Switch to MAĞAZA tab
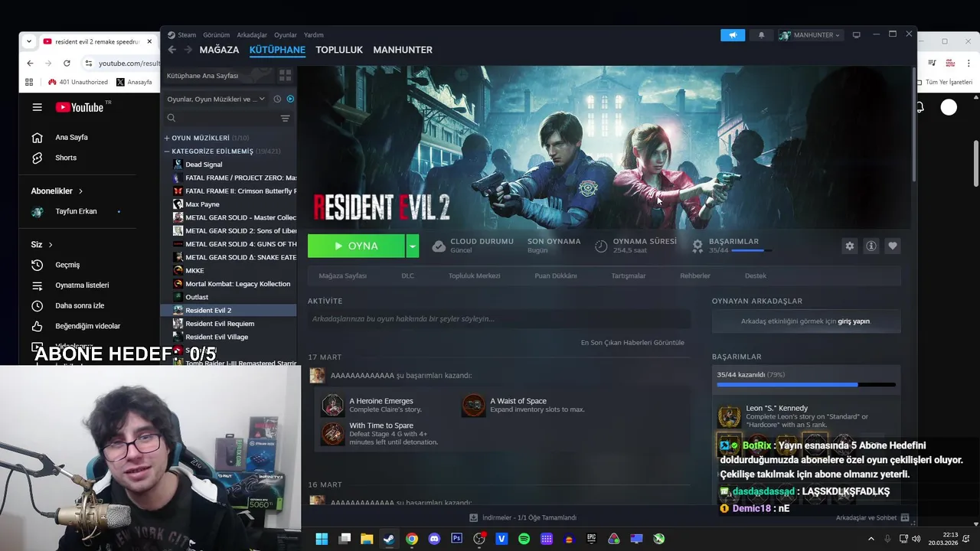 tap(219, 50)
